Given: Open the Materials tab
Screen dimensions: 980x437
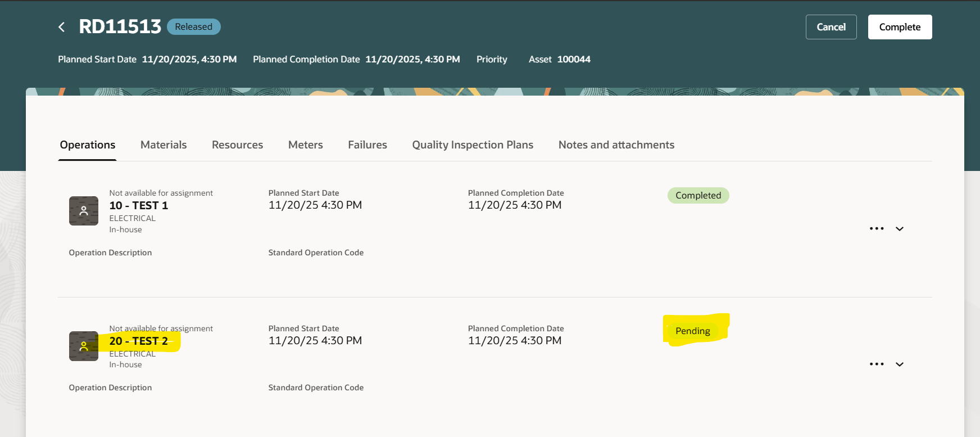Looking at the screenshot, I should click(164, 145).
